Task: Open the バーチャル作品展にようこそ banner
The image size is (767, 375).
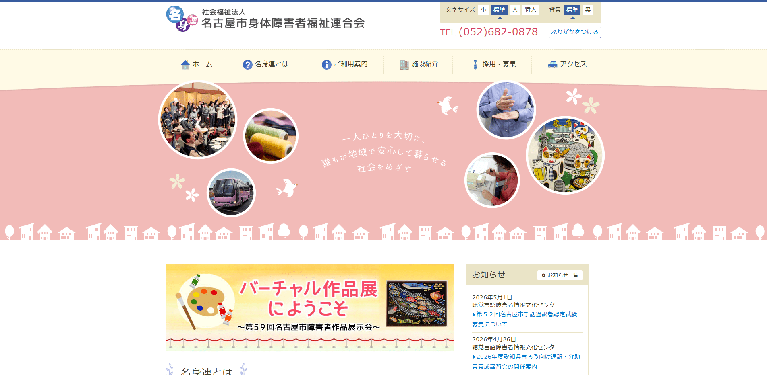Action: [310, 307]
